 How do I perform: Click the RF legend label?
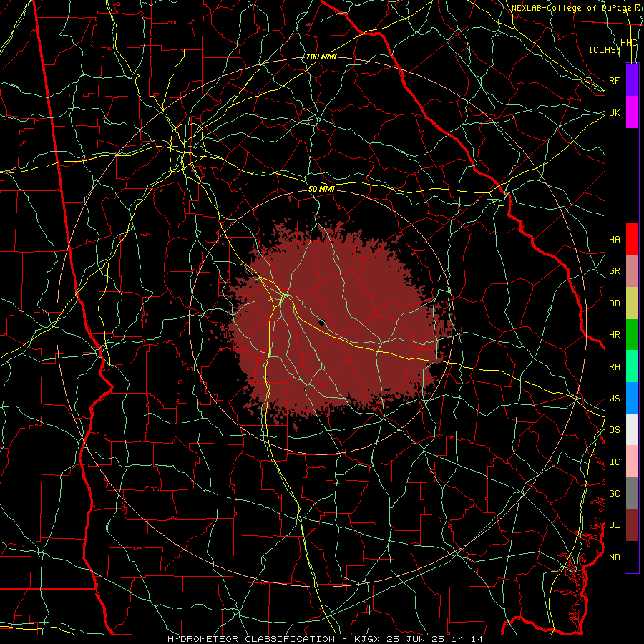click(614, 80)
